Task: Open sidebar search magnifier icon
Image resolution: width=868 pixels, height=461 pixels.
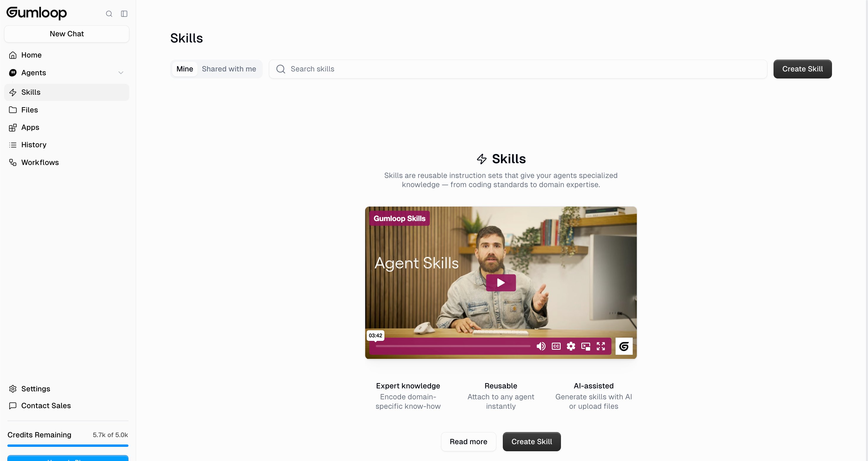Action: coord(109,14)
